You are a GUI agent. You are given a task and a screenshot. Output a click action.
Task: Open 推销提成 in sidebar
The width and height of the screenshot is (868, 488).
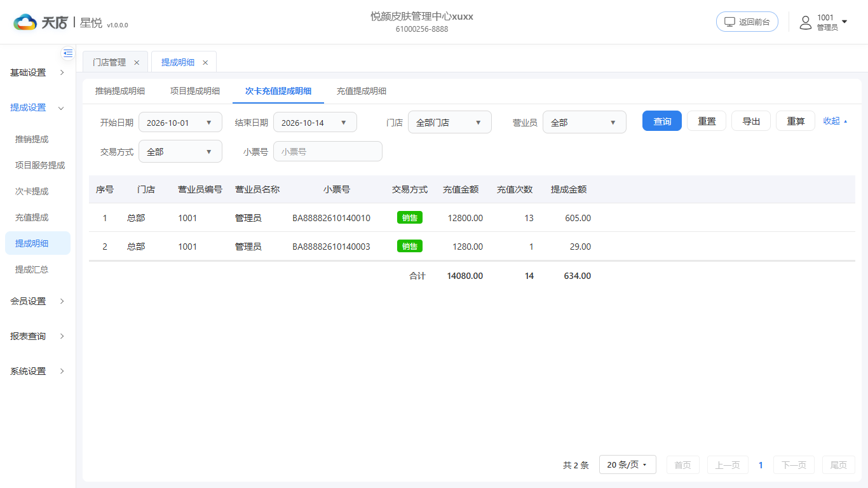click(32, 139)
